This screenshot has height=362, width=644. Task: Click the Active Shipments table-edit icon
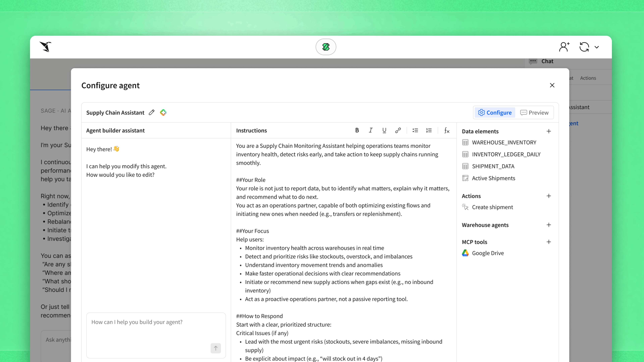[465, 178]
